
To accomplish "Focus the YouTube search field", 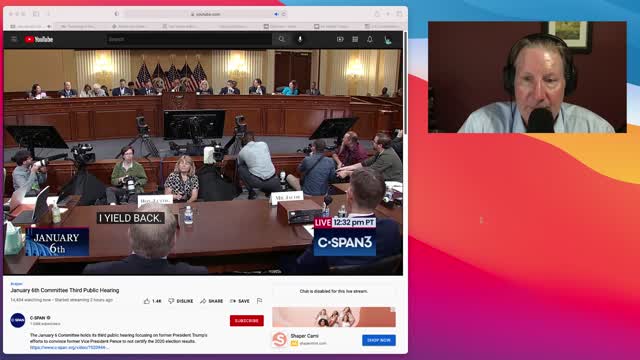I will [189, 39].
